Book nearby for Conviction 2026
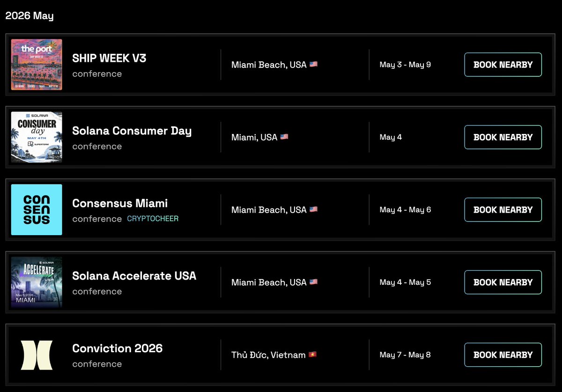This screenshot has height=392, width=562. [503, 355]
